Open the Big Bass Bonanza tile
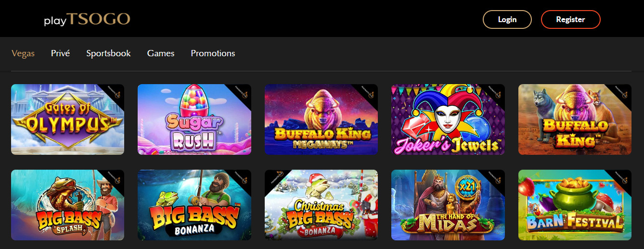The height and width of the screenshot is (249, 644). coord(194,205)
